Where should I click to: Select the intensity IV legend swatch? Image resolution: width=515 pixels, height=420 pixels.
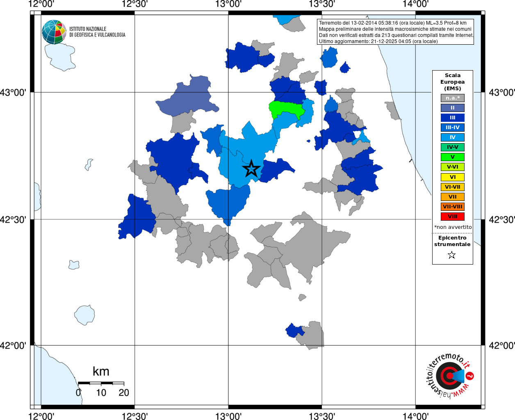click(453, 137)
